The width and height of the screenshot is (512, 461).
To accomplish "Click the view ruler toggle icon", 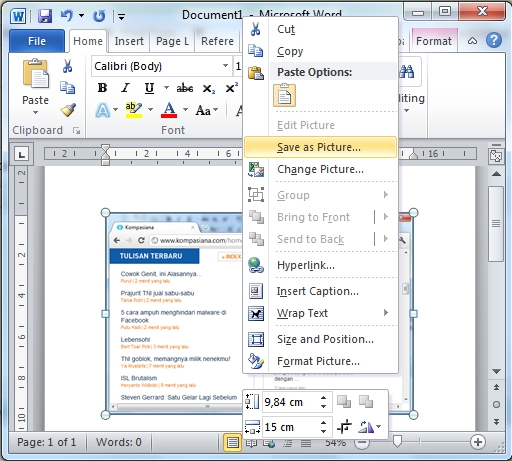I will pyautogui.click(x=496, y=155).
